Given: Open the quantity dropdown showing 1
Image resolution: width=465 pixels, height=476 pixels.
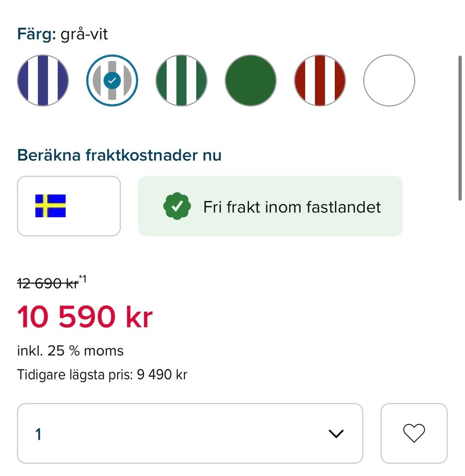Looking at the screenshot, I should click(x=190, y=433).
